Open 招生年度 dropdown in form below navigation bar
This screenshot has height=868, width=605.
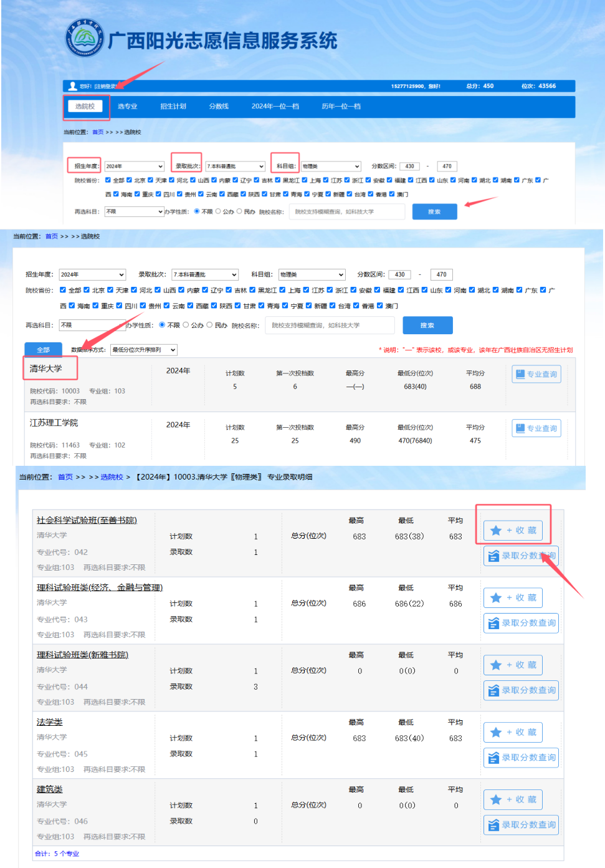pyautogui.click(x=134, y=166)
